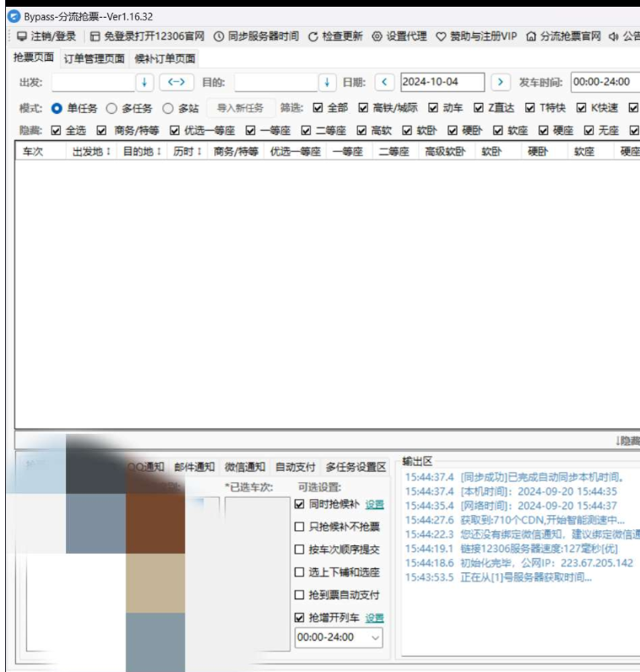
Task: Switch to 订单管理页面 tab
Action: point(94,59)
